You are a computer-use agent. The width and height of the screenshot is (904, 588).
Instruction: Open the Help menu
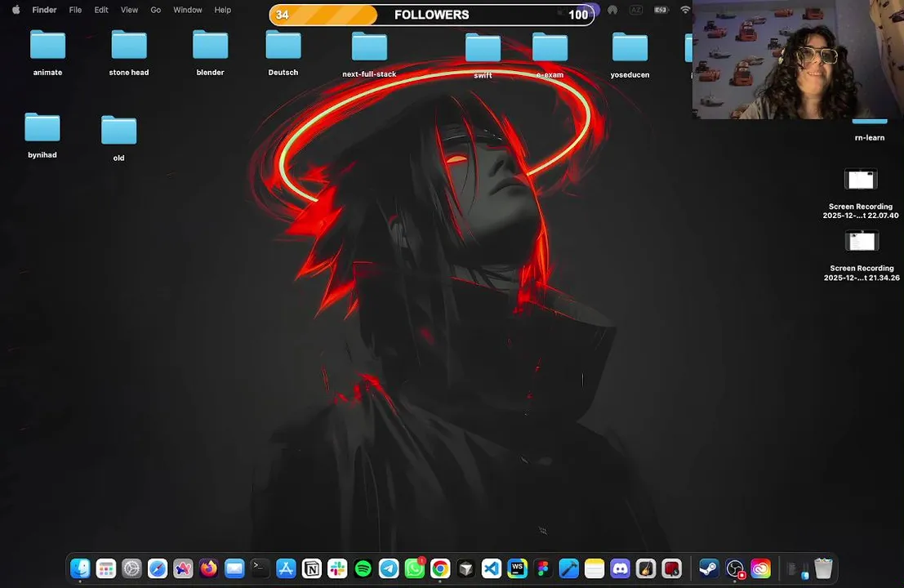[223, 10]
